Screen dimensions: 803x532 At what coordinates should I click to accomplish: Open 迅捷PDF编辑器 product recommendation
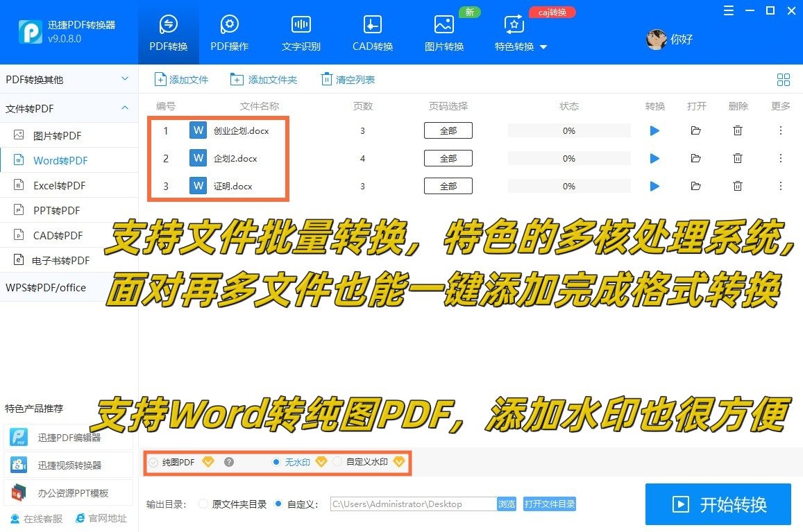[x=68, y=437]
